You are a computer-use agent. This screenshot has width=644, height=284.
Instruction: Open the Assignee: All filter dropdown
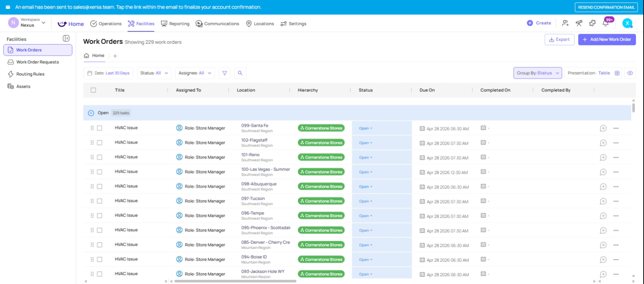(x=195, y=73)
